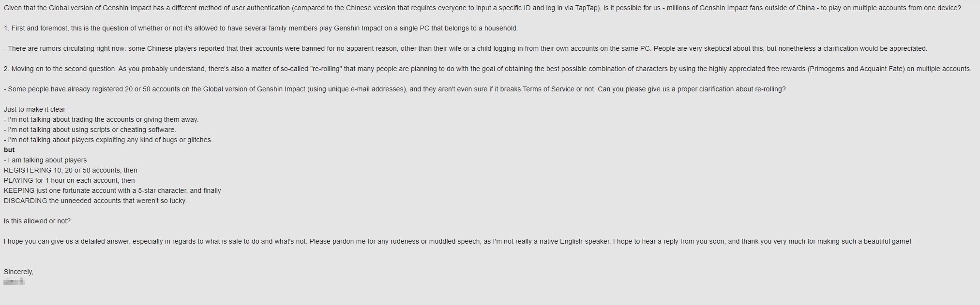This screenshot has width=980, height=305.
Task: Click the paragraph starting "2. Moving on to the second question"
Action: 487,69
